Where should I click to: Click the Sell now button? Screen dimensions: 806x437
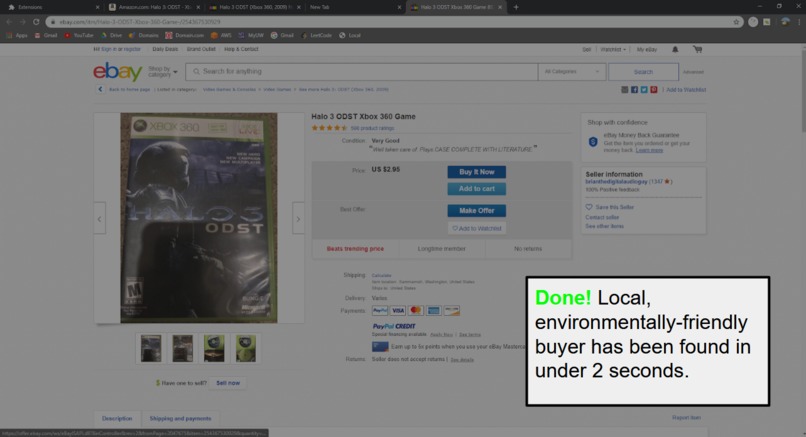[228, 383]
